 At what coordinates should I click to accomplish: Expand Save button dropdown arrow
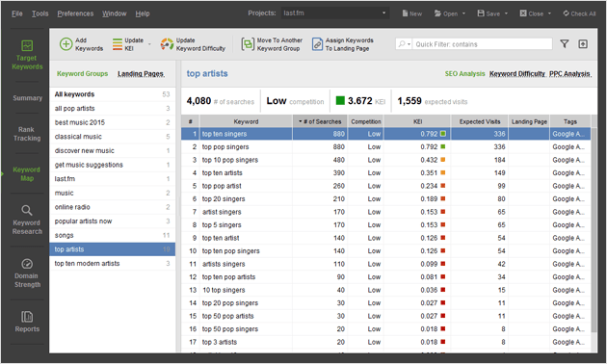506,13
